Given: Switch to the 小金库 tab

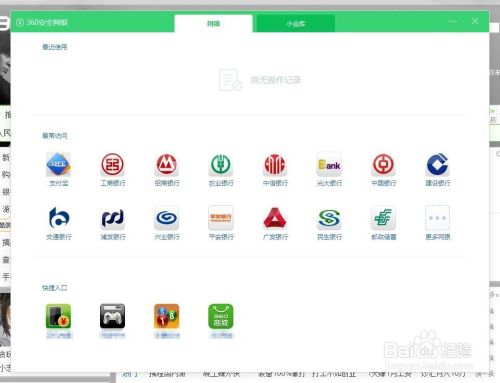Looking at the screenshot, I should tap(295, 24).
